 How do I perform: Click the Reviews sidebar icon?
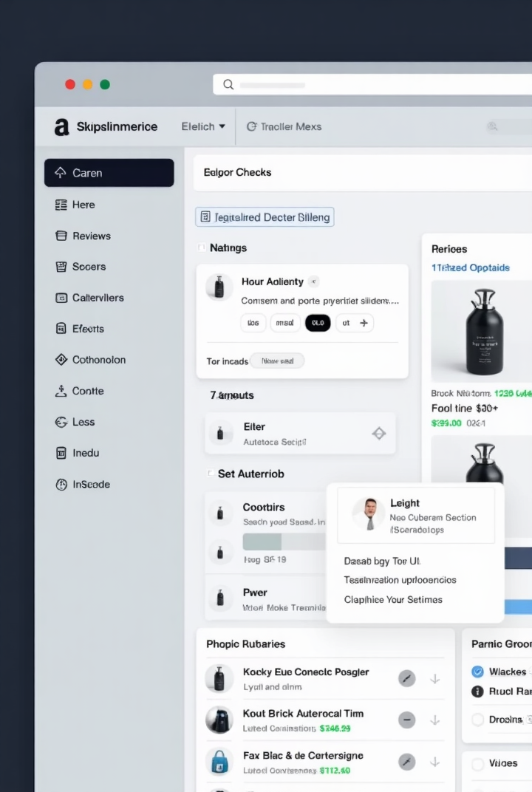coord(61,236)
